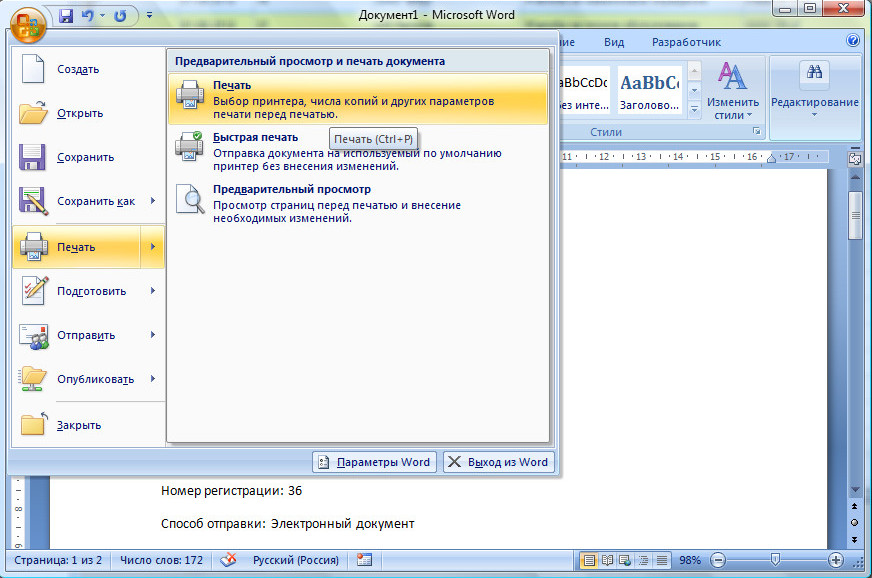This screenshot has width=872, height=578.
Task: Open the round Office button
Action: [x=28, y=25]
